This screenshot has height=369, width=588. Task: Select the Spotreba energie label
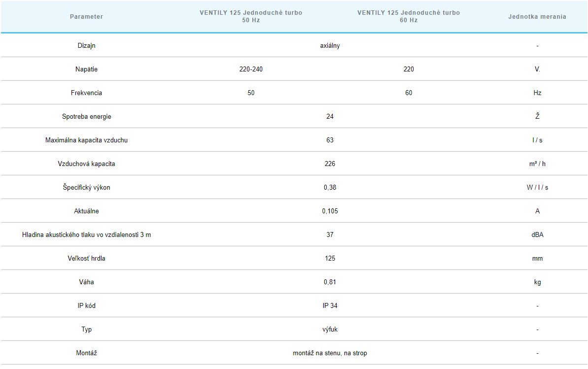coord(86,117)
